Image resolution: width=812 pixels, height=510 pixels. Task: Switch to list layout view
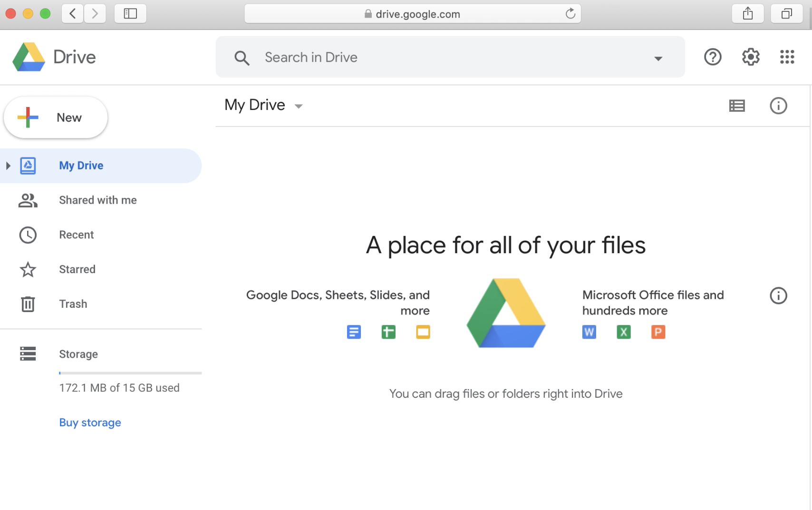(737, 106)
